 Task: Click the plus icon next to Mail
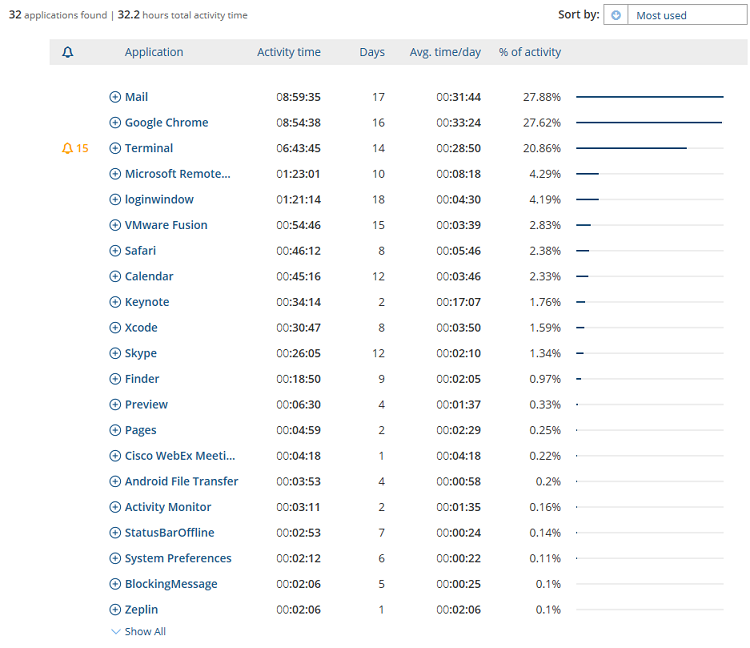coord(115,97)
